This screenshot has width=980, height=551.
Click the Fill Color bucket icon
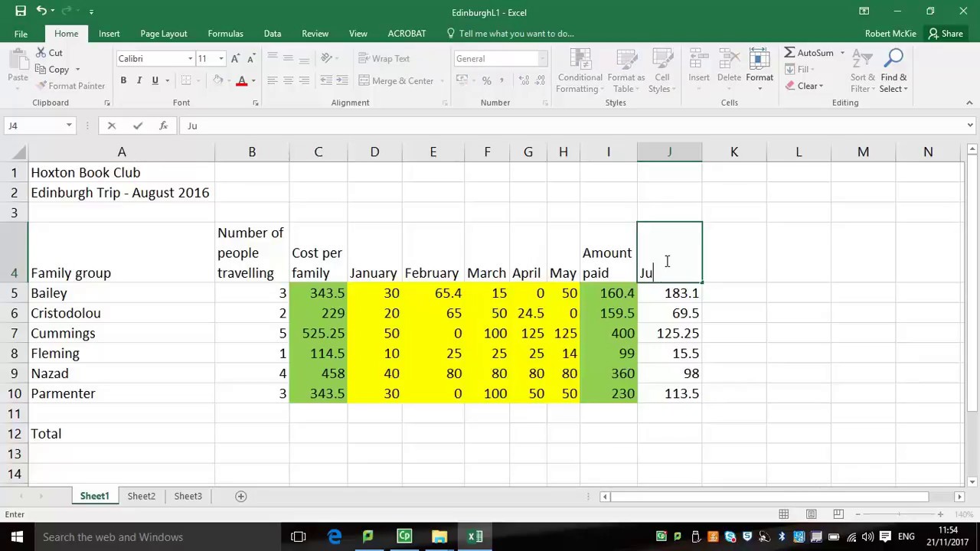218,80
